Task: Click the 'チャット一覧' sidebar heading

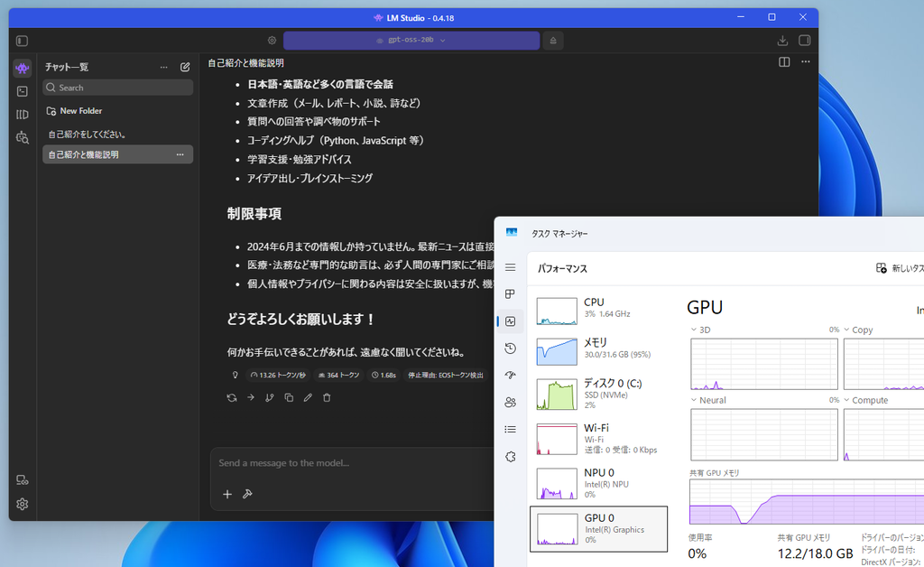Action: pos(67,67)
